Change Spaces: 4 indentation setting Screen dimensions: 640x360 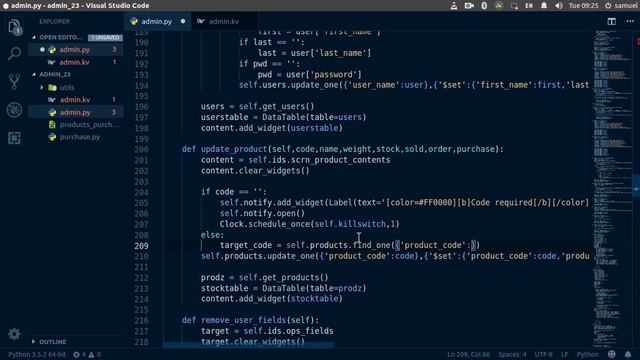(512, 354)
